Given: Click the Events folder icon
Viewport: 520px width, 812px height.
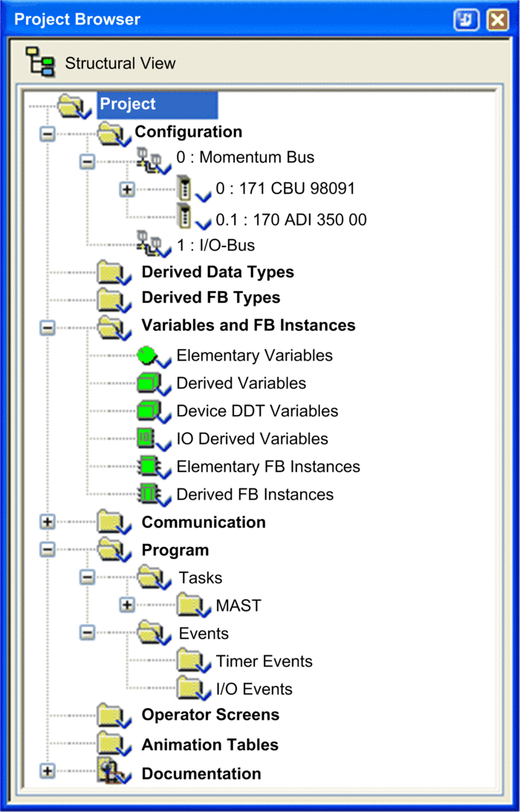Looking at the screenshot, I should pos(154,634).
